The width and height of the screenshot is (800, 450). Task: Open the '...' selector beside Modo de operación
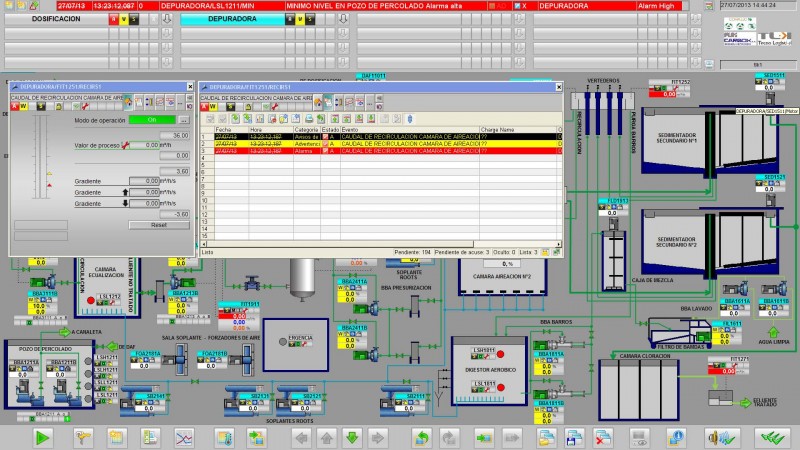pyautogui.click(x=184, y=120)
